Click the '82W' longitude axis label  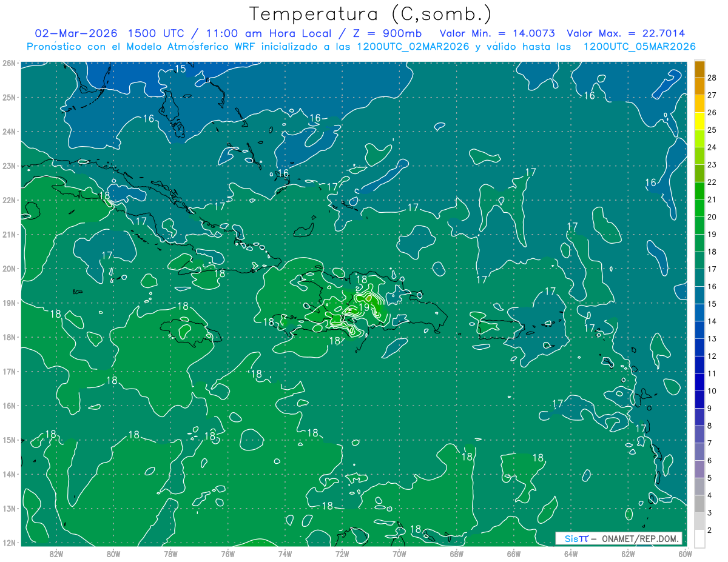point(56,554)
